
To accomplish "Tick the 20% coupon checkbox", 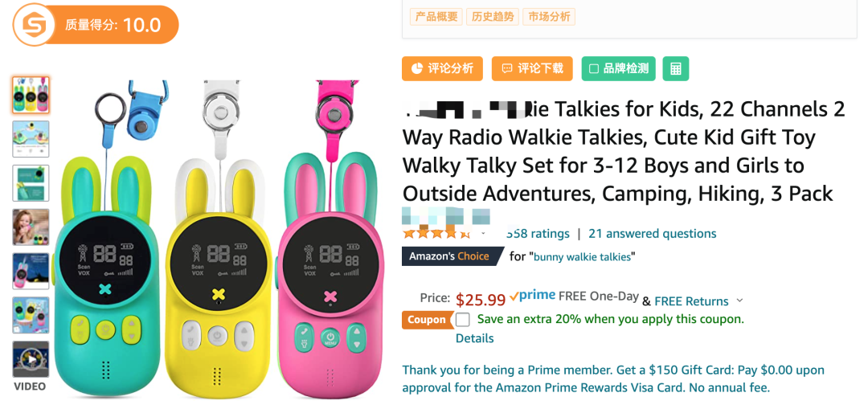I will coord(463,320).
